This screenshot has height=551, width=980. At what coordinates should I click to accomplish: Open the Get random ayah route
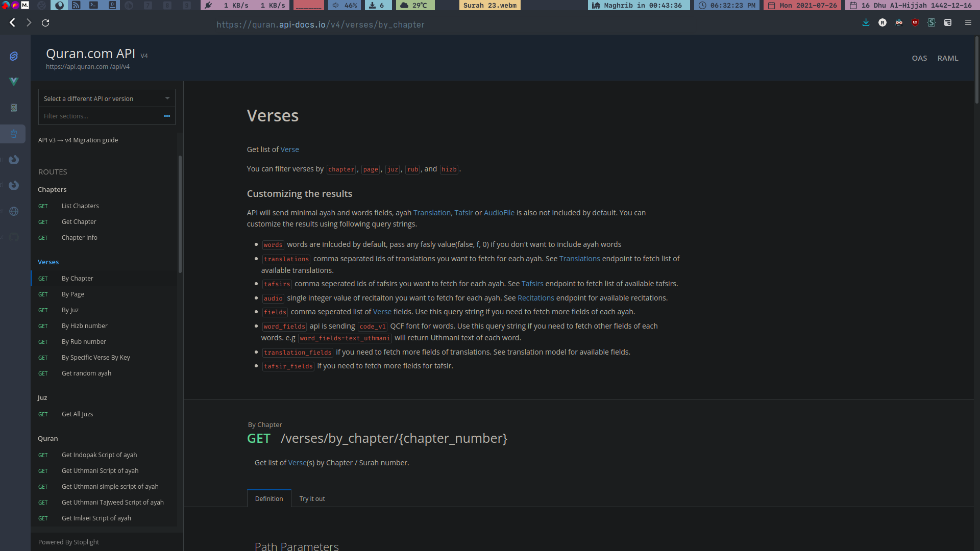tap(86, 373)
